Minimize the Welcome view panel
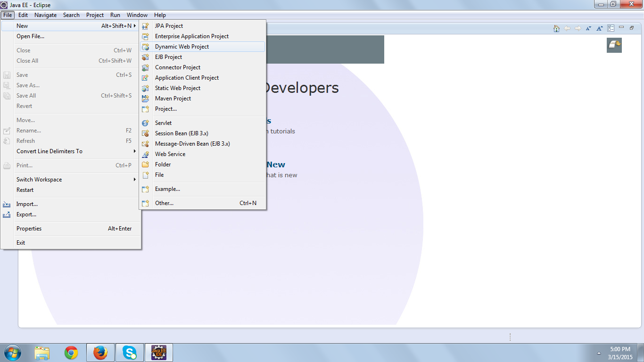The image size is (644, 362). pyautogui.click(x=621, y=27)
